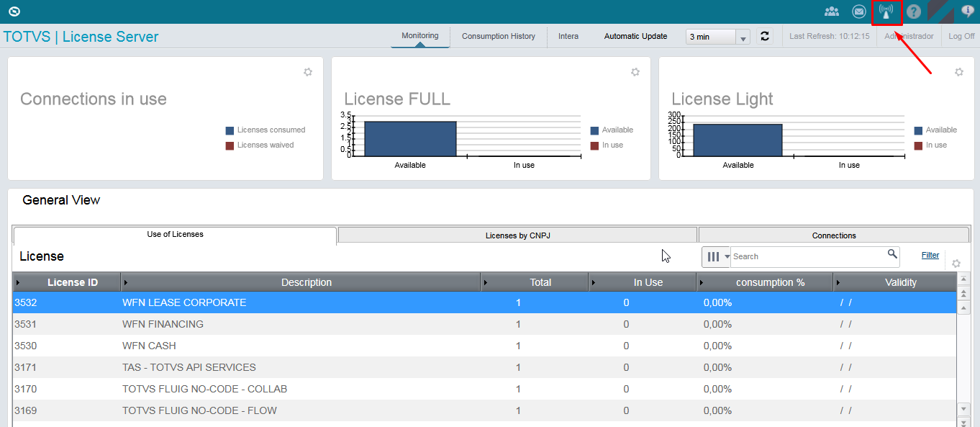980x427 pixels.
Task: Expand the License ID column arrow
Action: pyautogui.click(x=18, y=282)
